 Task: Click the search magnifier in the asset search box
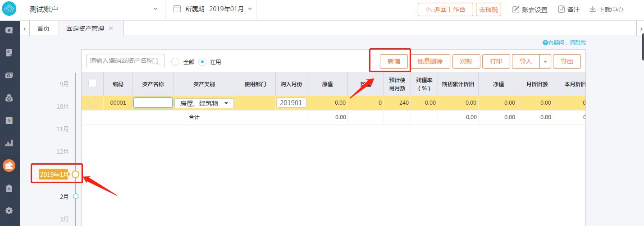click(155, 61)
